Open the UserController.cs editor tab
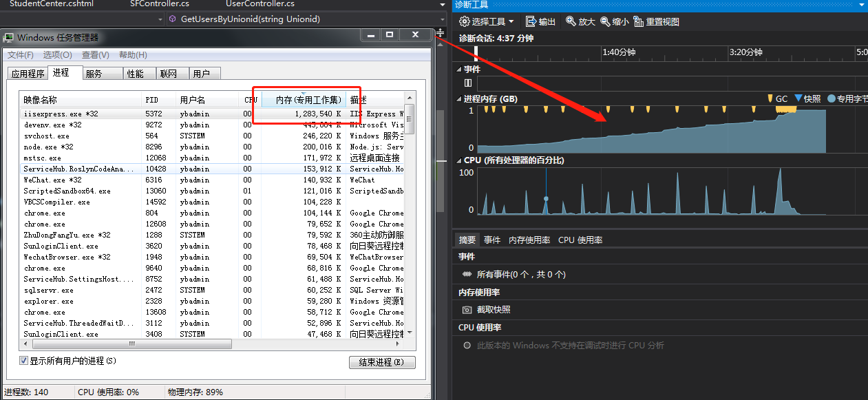This screenshot has height=400, width=868. [x=260, y=4]
